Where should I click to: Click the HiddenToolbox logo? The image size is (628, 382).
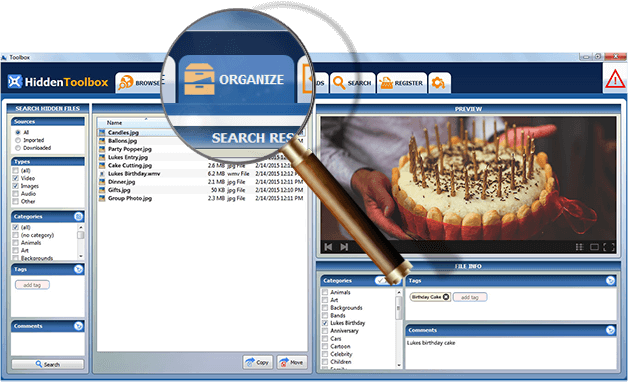pyautogui.click(x=58, y=82)
